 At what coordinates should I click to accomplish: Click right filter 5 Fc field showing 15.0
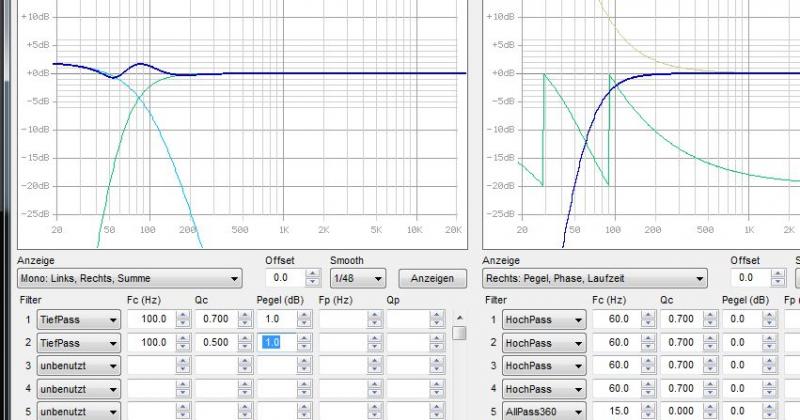click(x=617, y=411)
